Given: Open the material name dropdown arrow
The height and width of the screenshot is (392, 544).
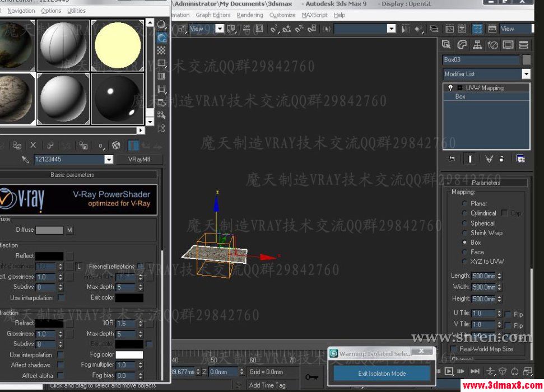Looking at the screenshot, I should (109, 158).
